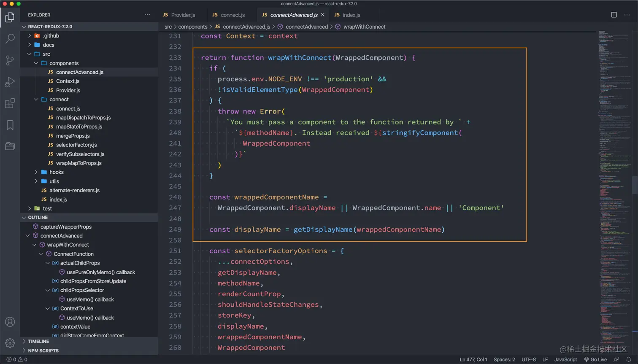Image resolution: width=638 pixels, height=364 pixels.
Task: Select JavaScript language mode in status bar
Action: point(565,359)
